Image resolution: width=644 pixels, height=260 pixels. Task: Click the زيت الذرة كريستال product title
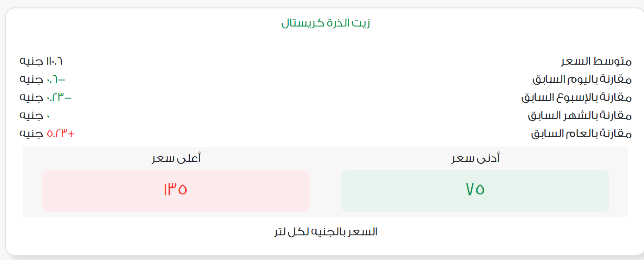point(325,23)
